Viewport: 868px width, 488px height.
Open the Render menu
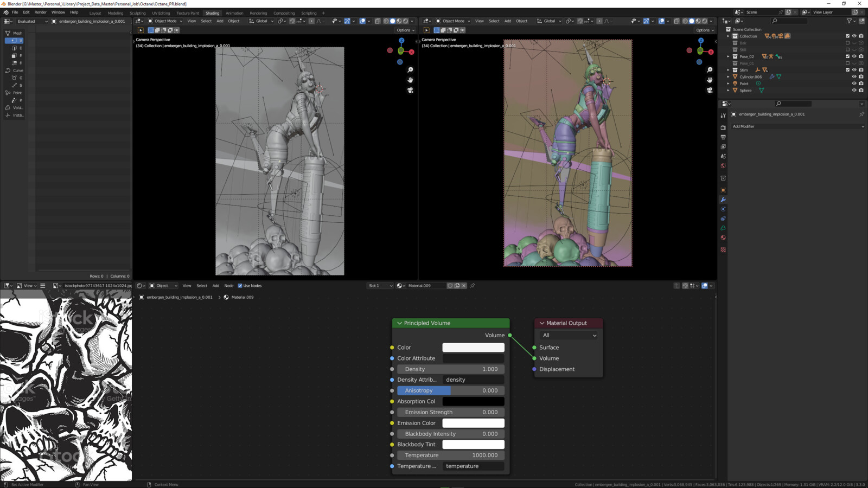click(x=40, y=12)
